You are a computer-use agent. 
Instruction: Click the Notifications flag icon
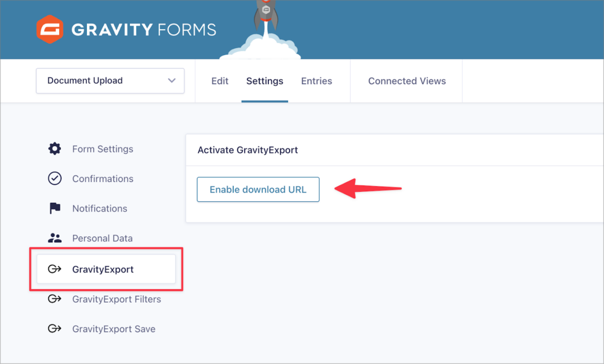[54, 208]
